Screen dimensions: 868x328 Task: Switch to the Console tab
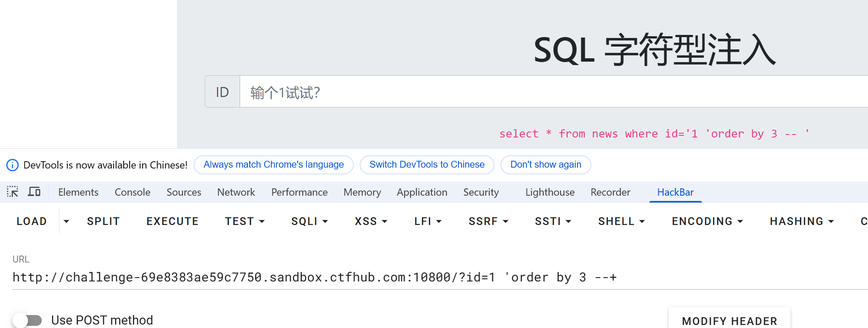[x=132, y=192]
